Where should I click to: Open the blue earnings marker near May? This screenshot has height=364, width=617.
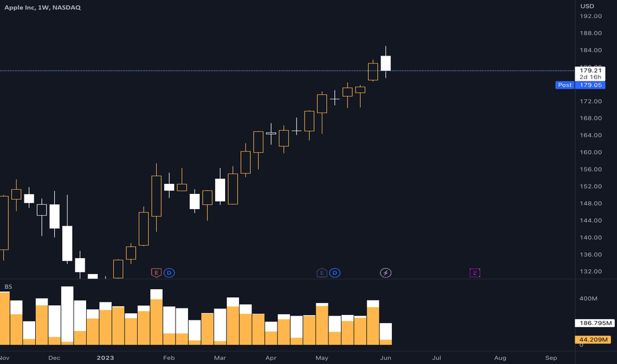pos(322,273)
